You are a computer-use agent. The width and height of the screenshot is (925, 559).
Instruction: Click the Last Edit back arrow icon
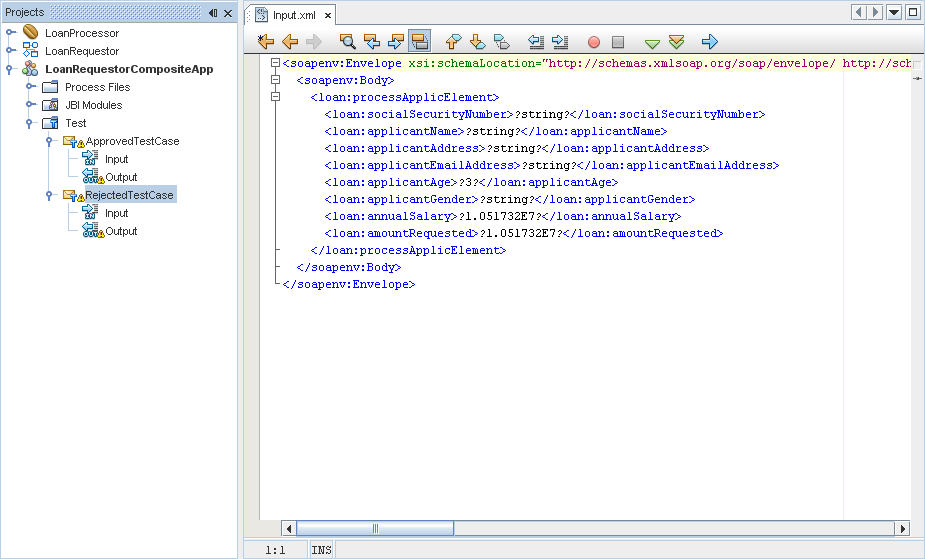click(266, 41)
